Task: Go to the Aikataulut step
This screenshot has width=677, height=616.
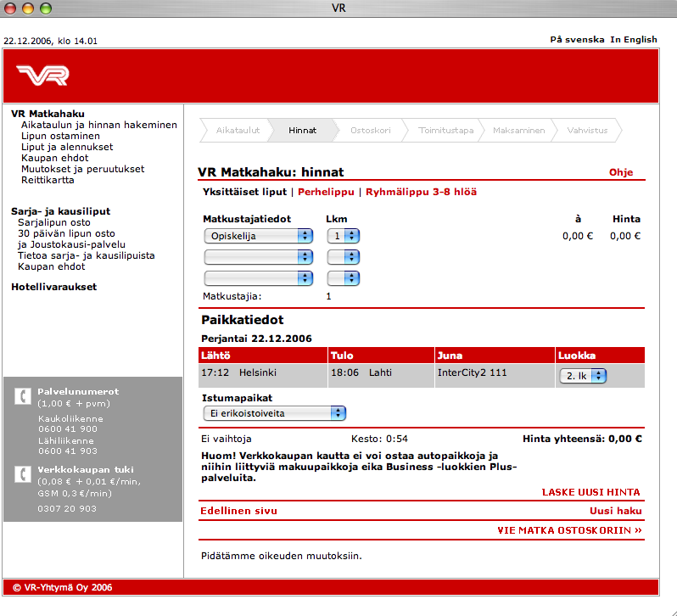Action: [x=238, y=131]
